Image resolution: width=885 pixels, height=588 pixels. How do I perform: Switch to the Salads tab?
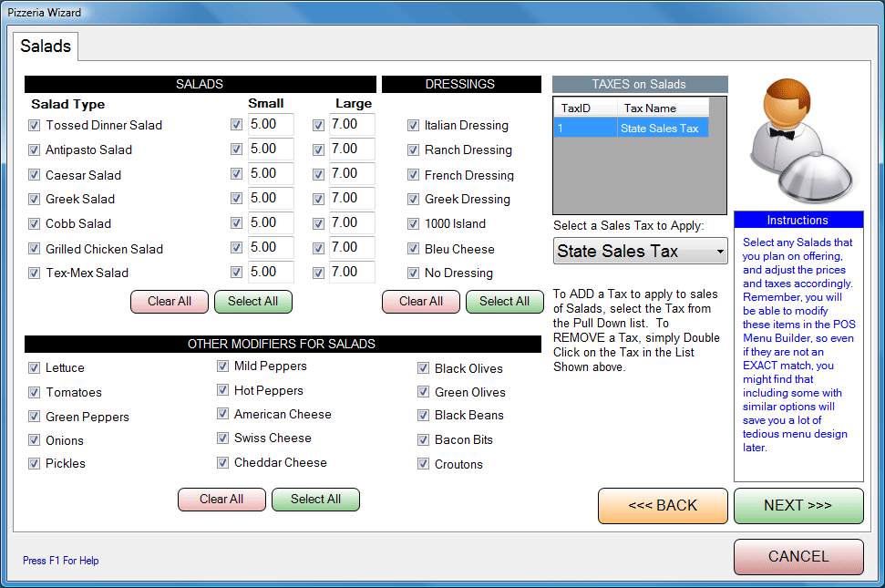coord(46,46)
